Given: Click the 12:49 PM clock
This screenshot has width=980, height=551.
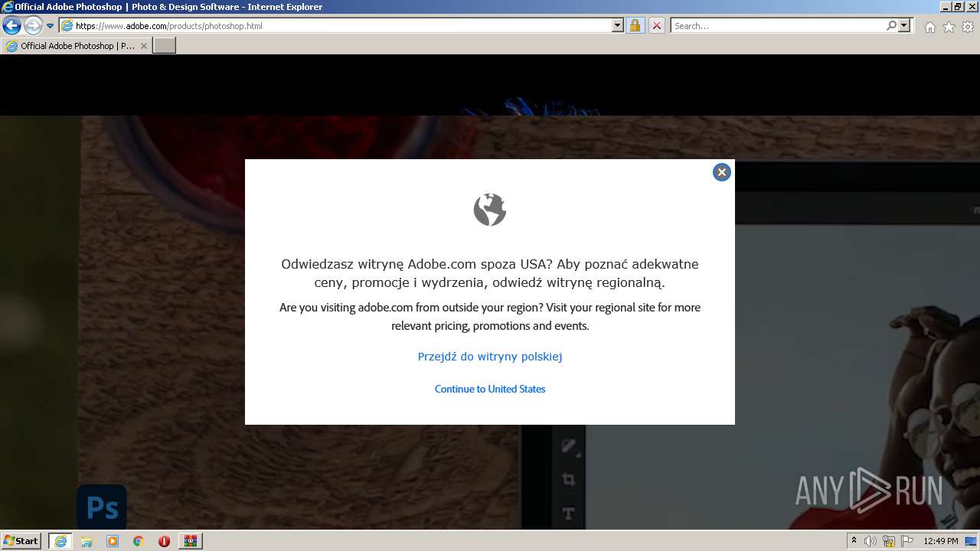Looking at the screenshot, I should [941, 541].
